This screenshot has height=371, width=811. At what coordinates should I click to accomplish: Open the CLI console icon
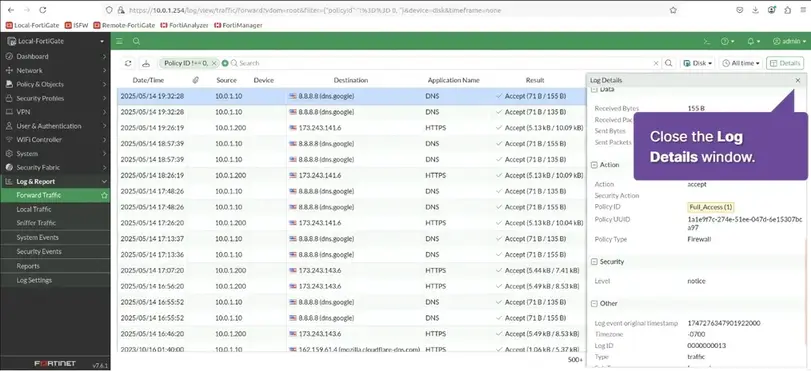(x=707, y=41)
